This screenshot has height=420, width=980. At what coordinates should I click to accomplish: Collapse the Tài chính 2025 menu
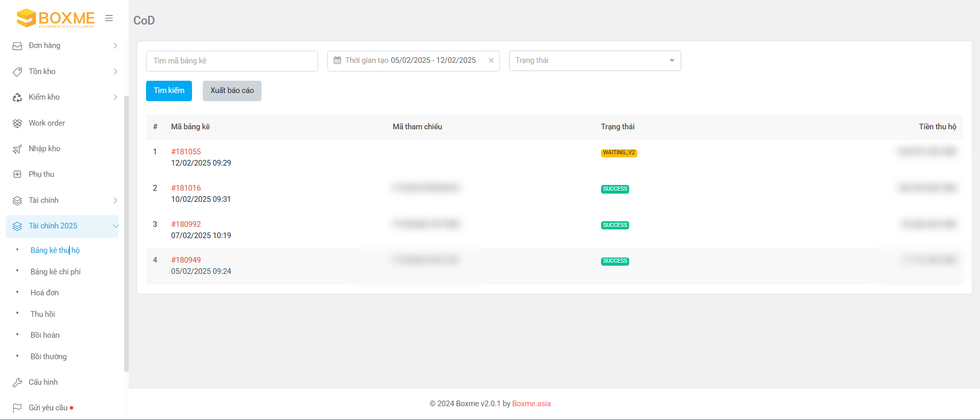[x=115, y=226]
